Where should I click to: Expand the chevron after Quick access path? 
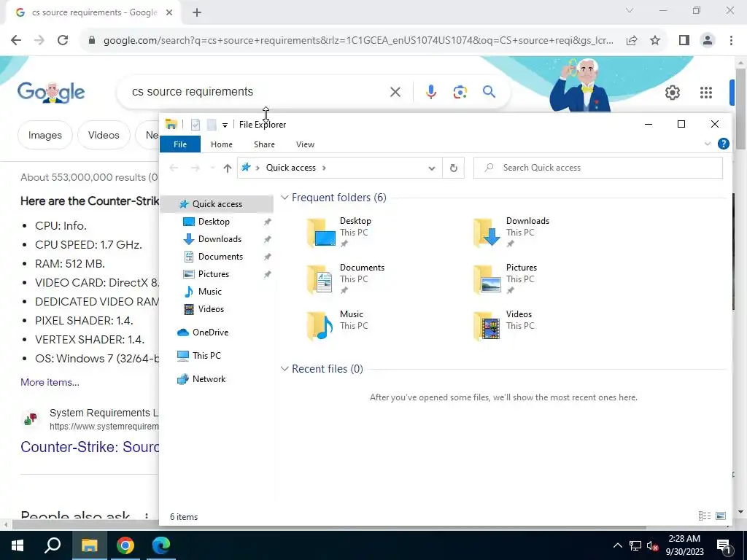(x=325, y=168)
